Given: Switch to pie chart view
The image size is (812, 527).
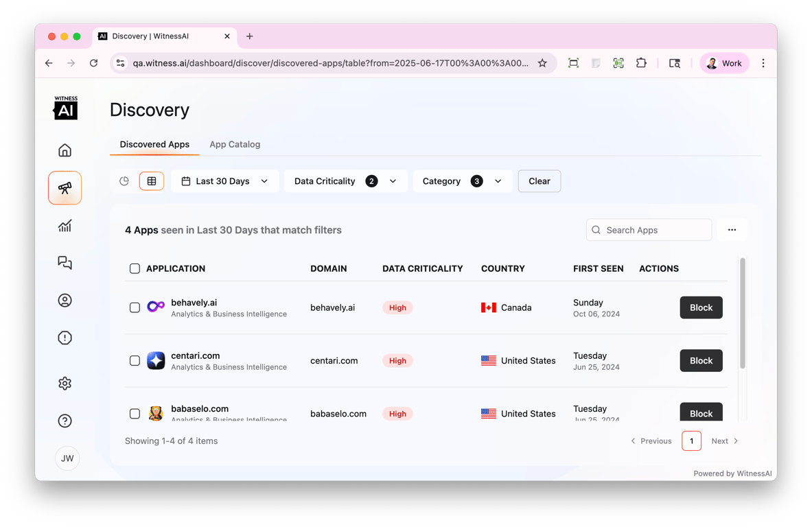Looking at the screenshot, I should (x=124, y=181).
